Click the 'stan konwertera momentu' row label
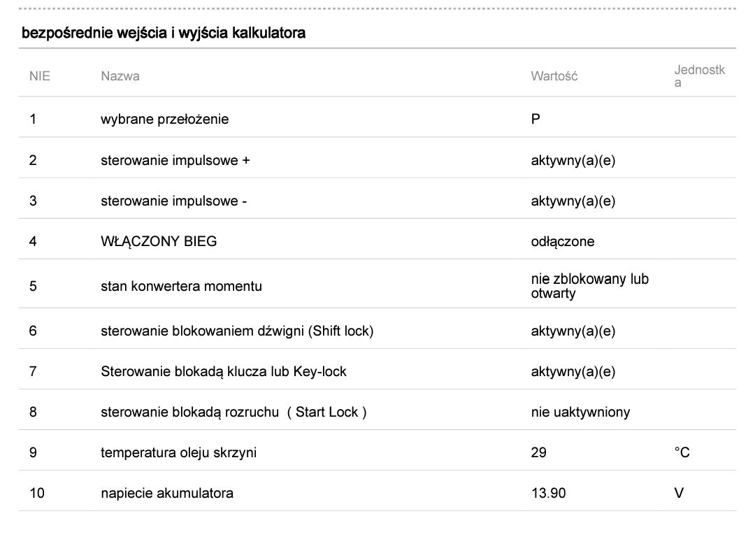 click(x=181, y=286)
